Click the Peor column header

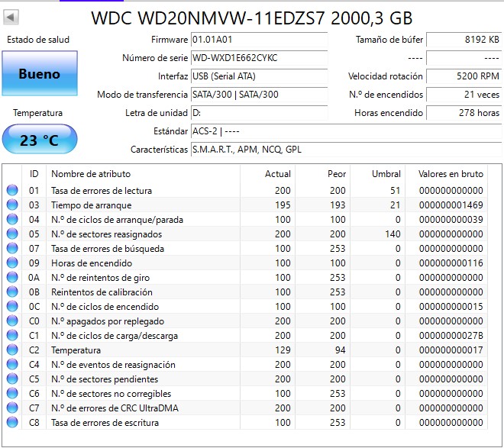[x=322, y=174]
